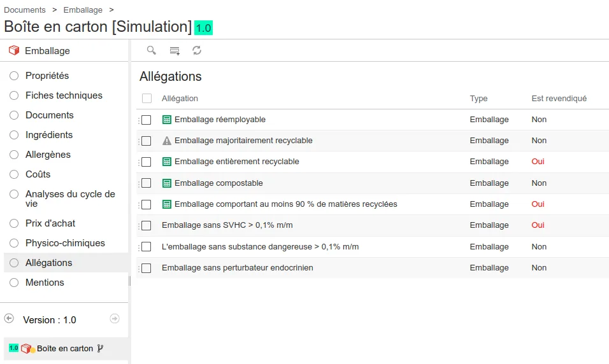Click Emballage sans perturbateur endocrinien text
Screen dimensions: 609x364
[238, 268]
